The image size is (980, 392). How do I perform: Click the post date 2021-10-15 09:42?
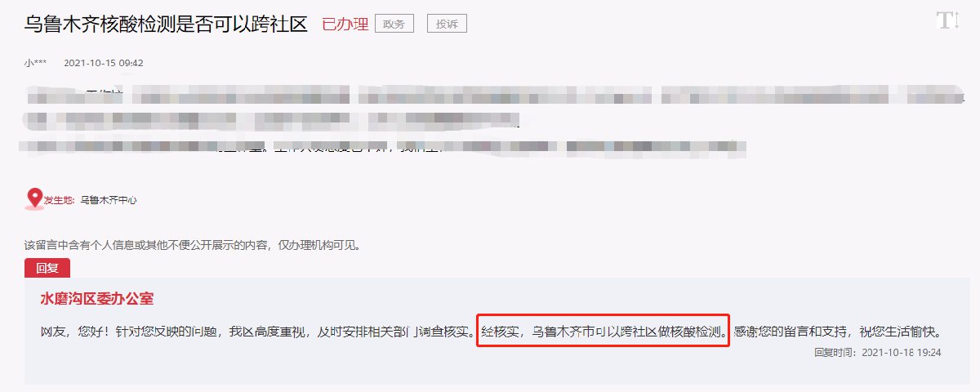[x=104, y=63]
